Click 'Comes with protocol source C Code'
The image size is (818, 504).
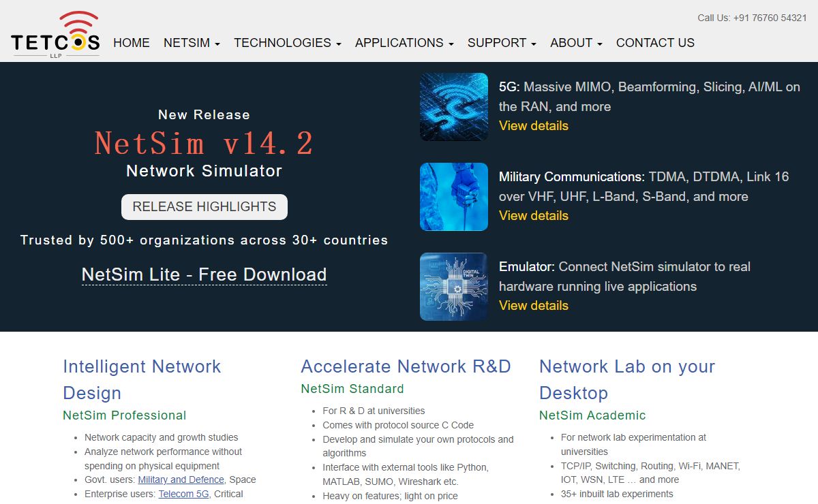click(398, 425)
